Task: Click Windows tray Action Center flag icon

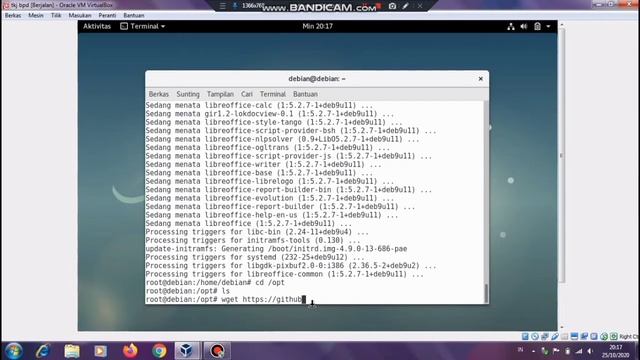Action: click(x=556, y=351)
